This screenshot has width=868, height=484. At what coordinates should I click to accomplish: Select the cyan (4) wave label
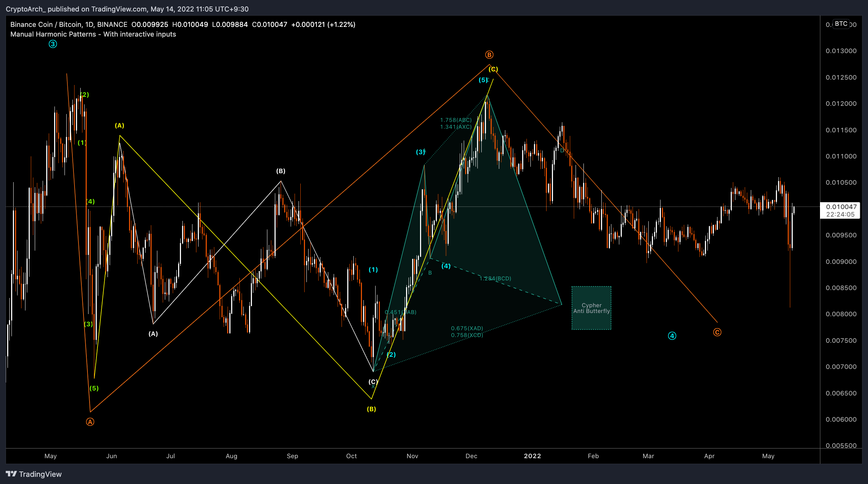[446, 266]
